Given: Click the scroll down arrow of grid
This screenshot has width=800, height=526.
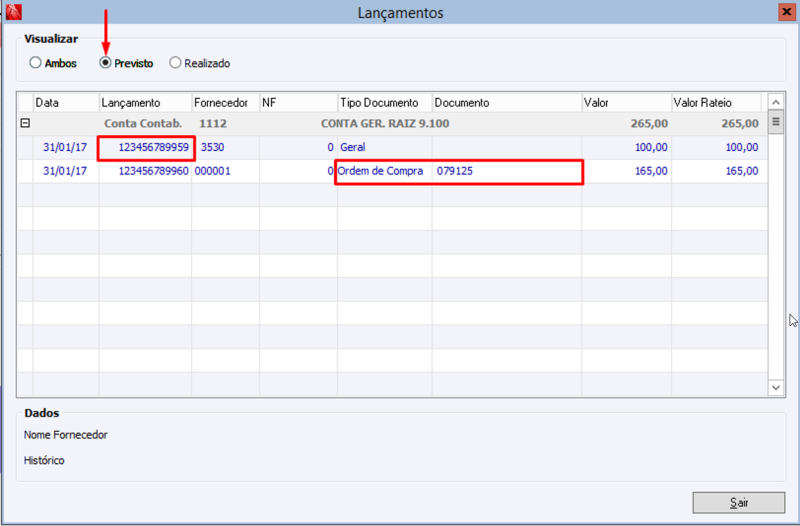Looking at the screenshot, I should pyautogui.click(x=776, y=388).
